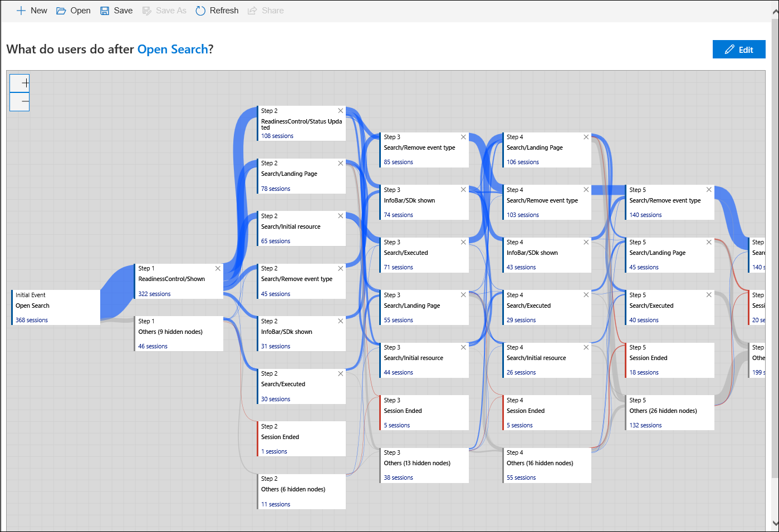Close Step 2 ReadinessControl/Status Updated node

click(341, 111)
